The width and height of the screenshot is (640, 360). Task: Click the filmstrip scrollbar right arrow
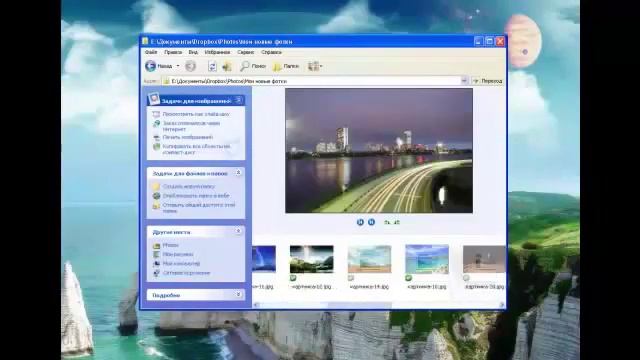[x=502, y=305]
